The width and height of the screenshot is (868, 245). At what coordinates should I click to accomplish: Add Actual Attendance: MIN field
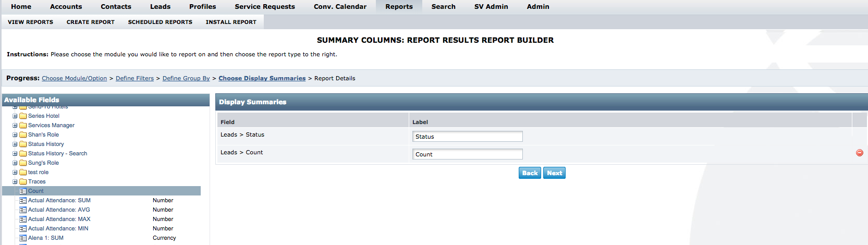(x=58, y=228)
